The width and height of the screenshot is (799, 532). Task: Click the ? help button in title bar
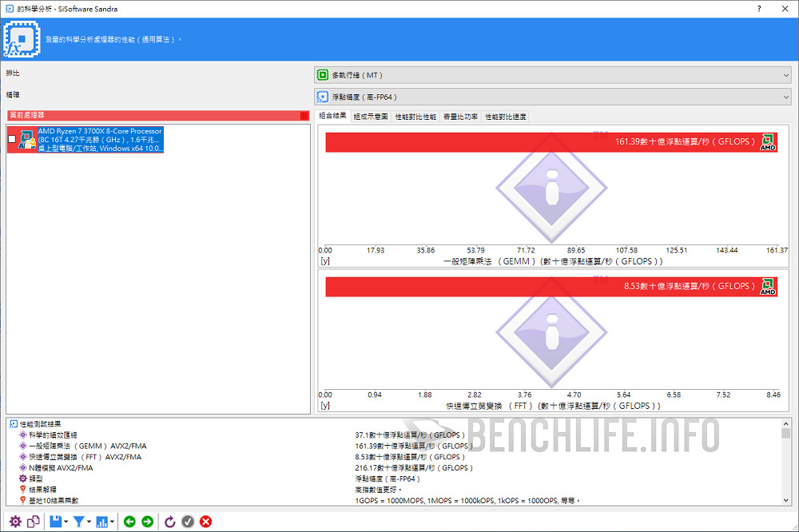pos(758,9)
